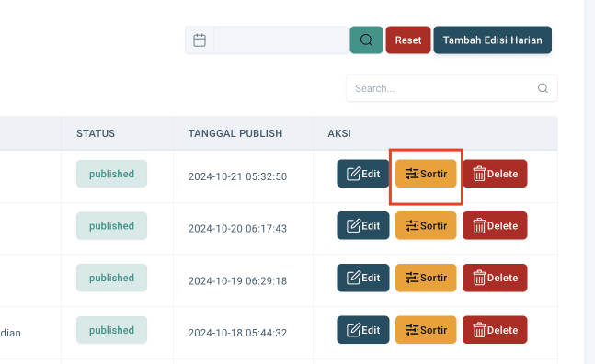Edit the 2024-10-20 06:17:43 entry

pyautogui.click(x=363, y=225)
